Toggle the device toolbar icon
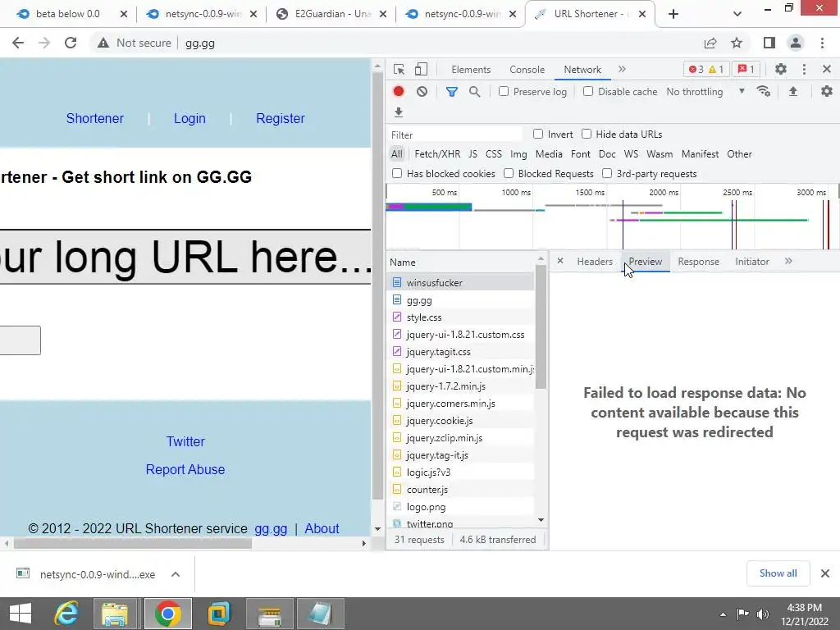This screenshot has width=840, height=630. 421,69
